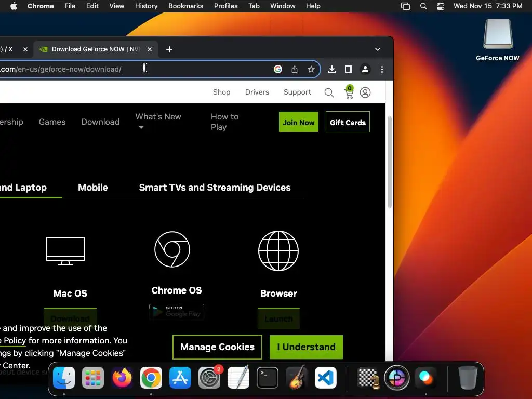
Task: Open Spotlight search in menu bar
Action: pos(423,6)
